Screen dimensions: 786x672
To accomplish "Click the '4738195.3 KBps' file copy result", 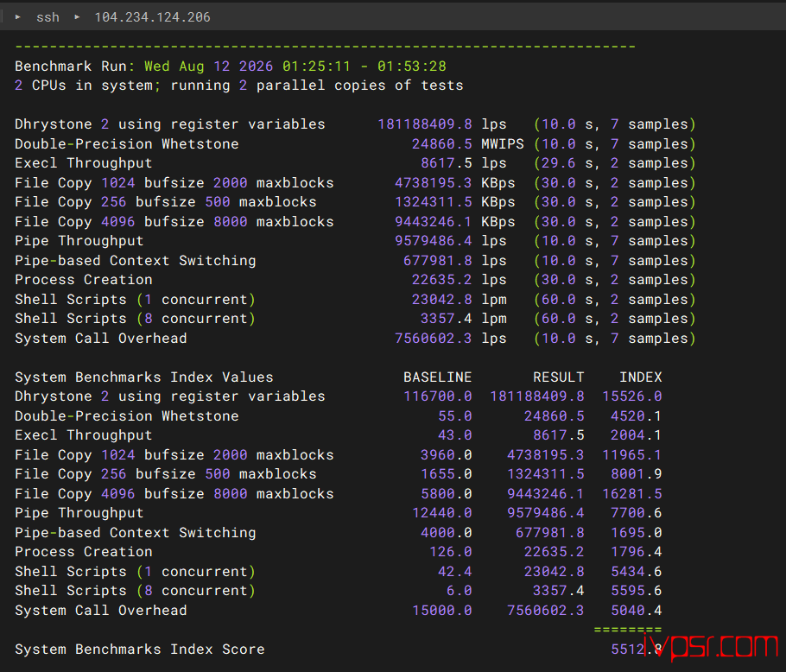I will tap(454, 183).
